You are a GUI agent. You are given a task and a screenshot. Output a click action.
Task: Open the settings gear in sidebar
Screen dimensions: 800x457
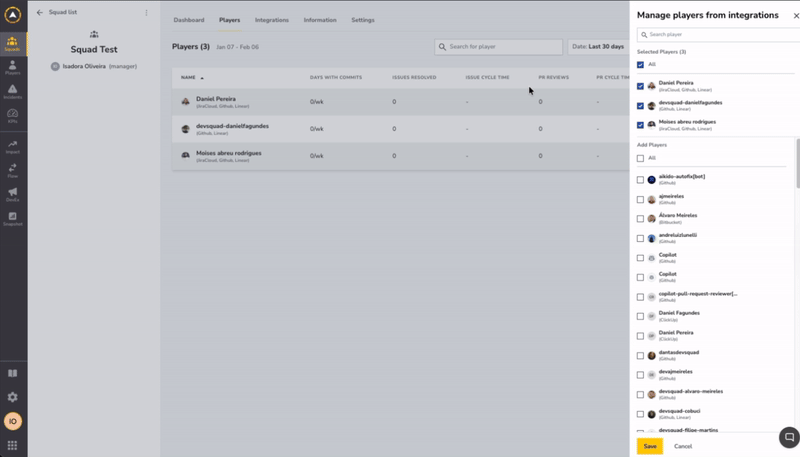click(12, 397)
